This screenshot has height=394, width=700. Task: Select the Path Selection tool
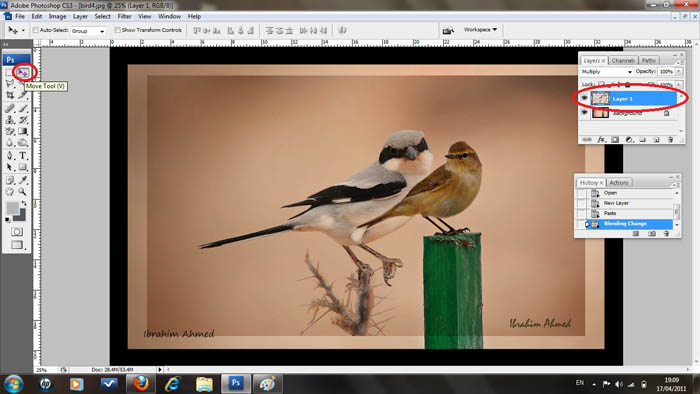click(9, 167)
